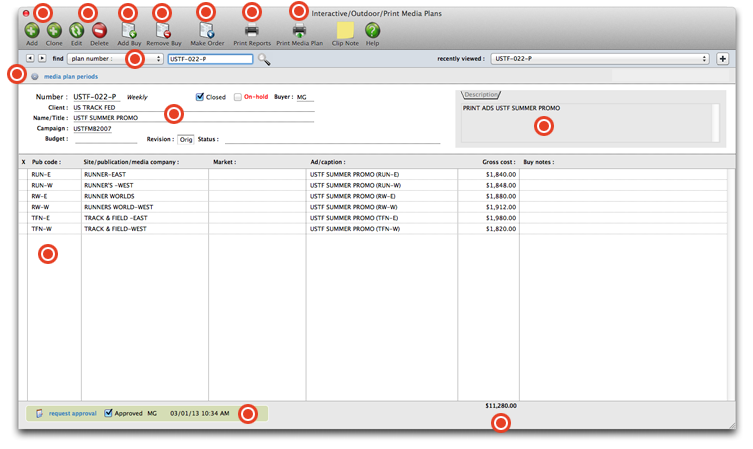The width and height of the screenshot is (753, 449).
Task: Open Help with the question mark icon
Action: tap(372, 31)
